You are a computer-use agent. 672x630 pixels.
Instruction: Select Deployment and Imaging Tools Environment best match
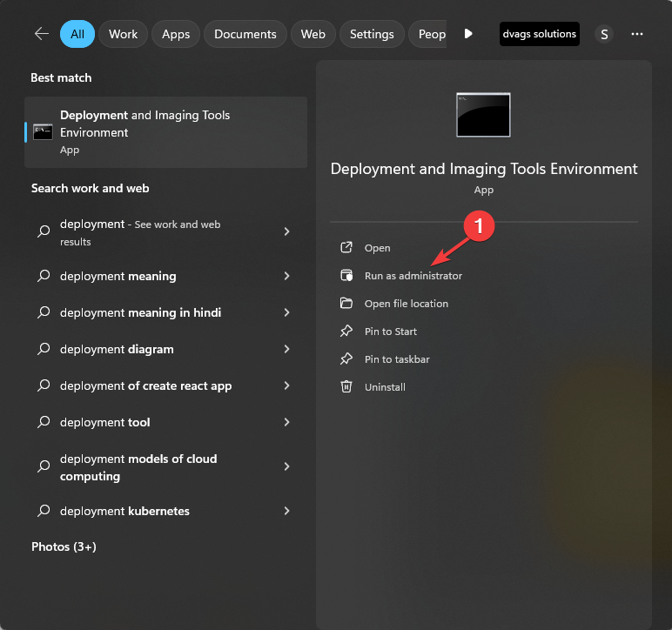166,132
